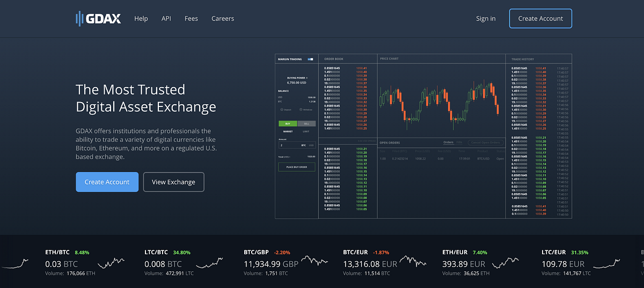This screenshot has height=288, width=644.
Task: Click the 393.89 EUR price
Action: click(464, 264)
